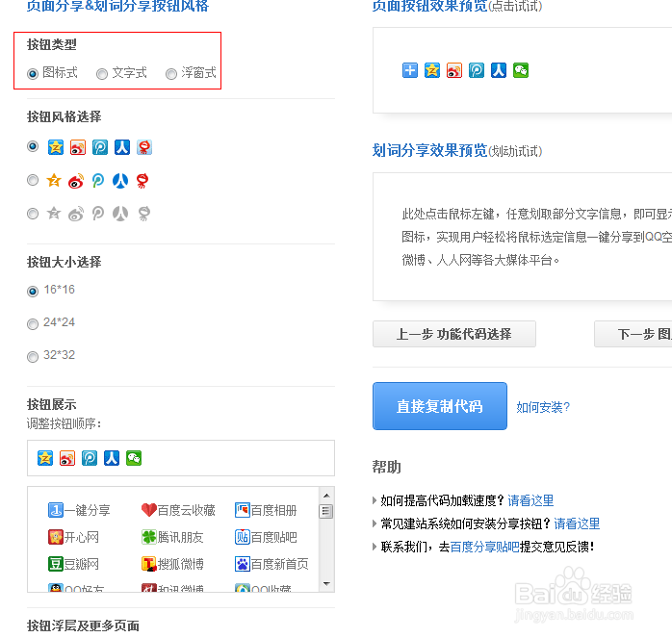This screenshot has height=638, width=672.
Task: Click the blue plus more-share icon in the preview
Action: pos(410,70)
